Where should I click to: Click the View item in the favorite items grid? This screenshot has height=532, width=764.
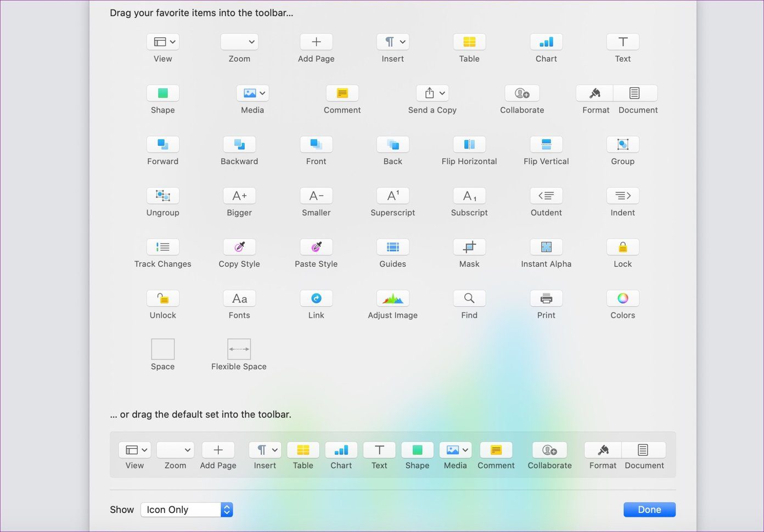[163, 42]
